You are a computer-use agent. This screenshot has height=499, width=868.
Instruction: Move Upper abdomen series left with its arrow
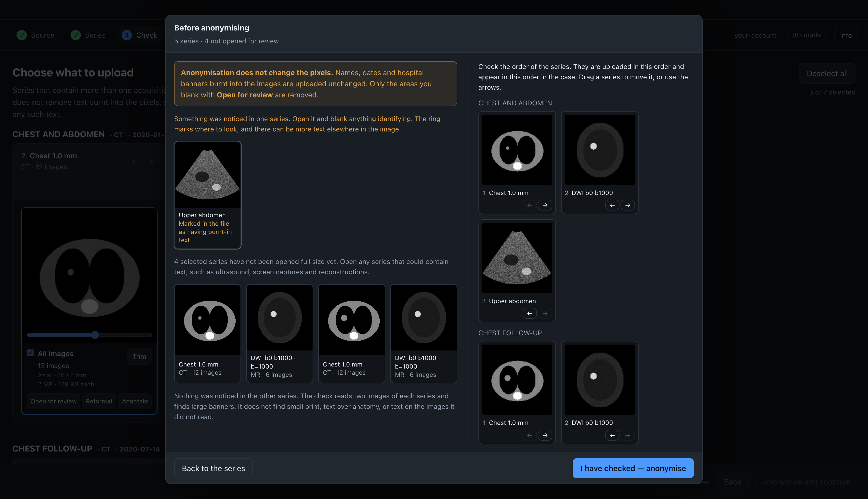pyautogui.click(x=529, y=313)
